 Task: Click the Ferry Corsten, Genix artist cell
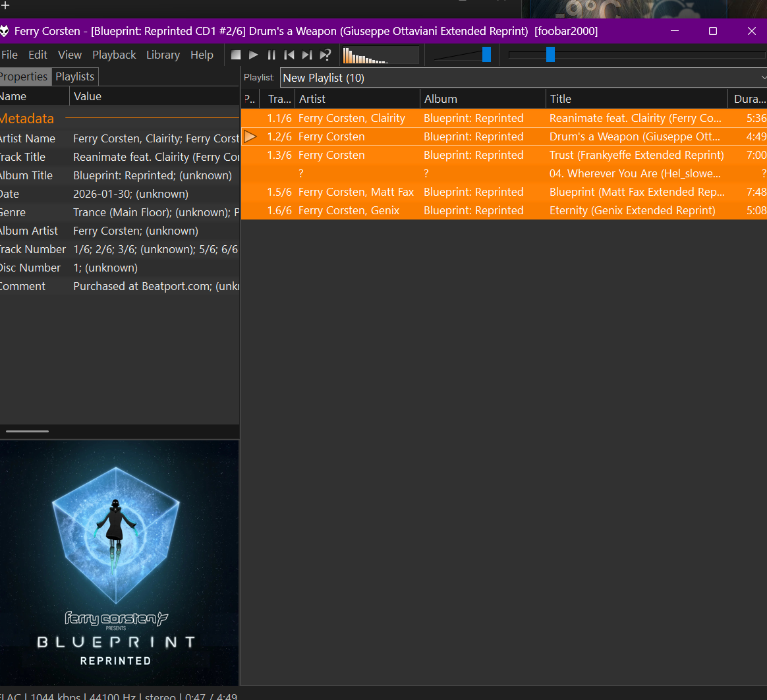coord(349,210)
